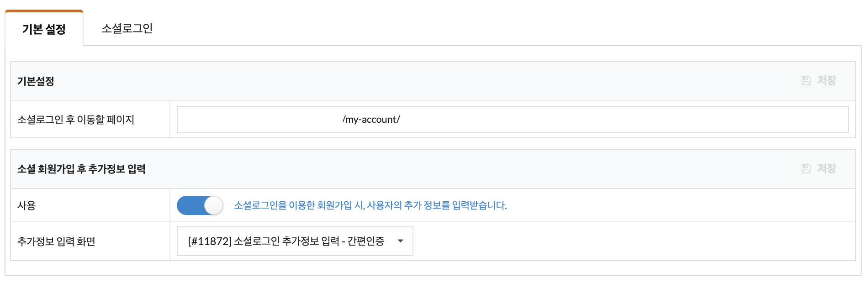Click the 사용 row label

tap(26, 205)
